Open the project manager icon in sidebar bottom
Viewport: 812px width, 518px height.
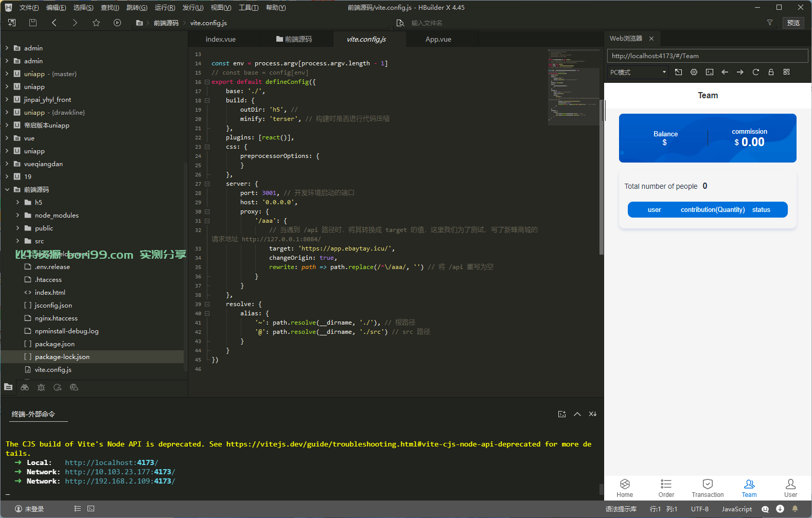click(x=8, y=387)
